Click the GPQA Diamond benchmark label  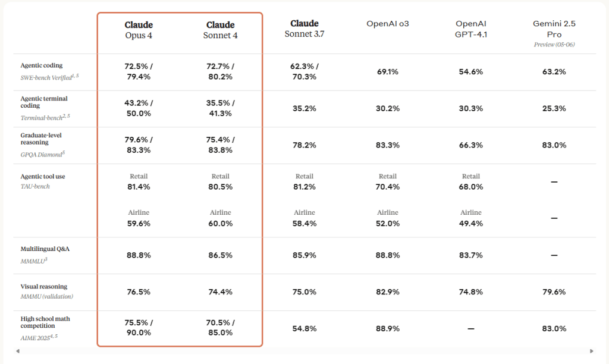(x=43, y=153)
